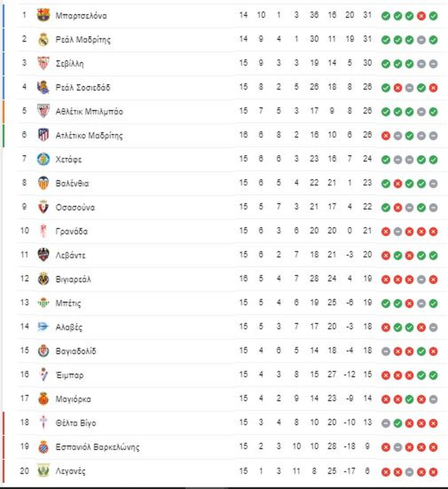The width and height of the screenshot is (448, 489).
Task: Click the Getafe team badge
Action: point(43,159)
